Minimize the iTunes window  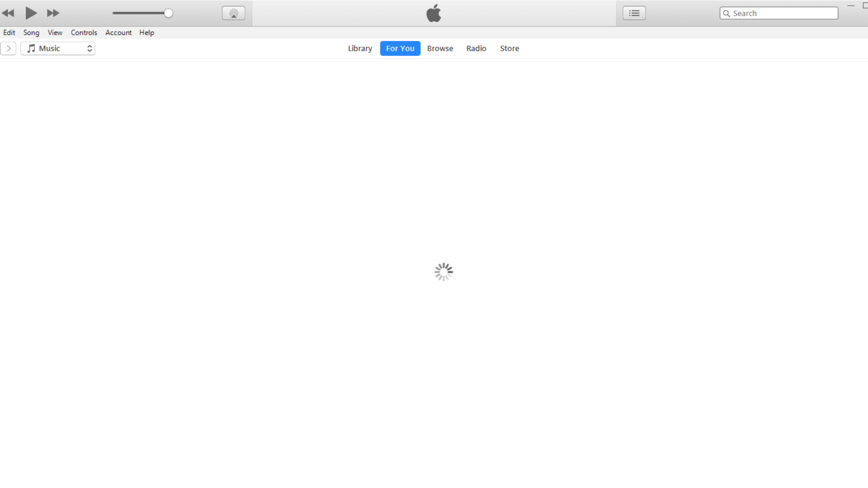coord(851,6)
